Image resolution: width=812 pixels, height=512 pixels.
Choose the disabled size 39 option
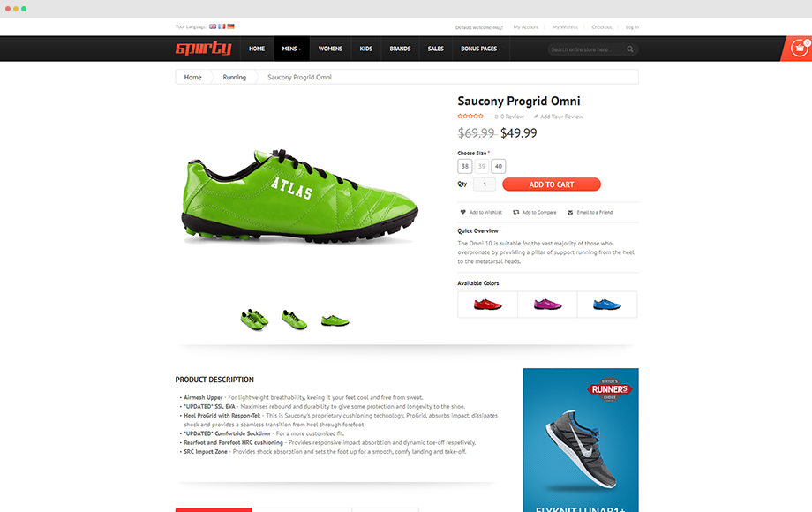coord(482,166)
